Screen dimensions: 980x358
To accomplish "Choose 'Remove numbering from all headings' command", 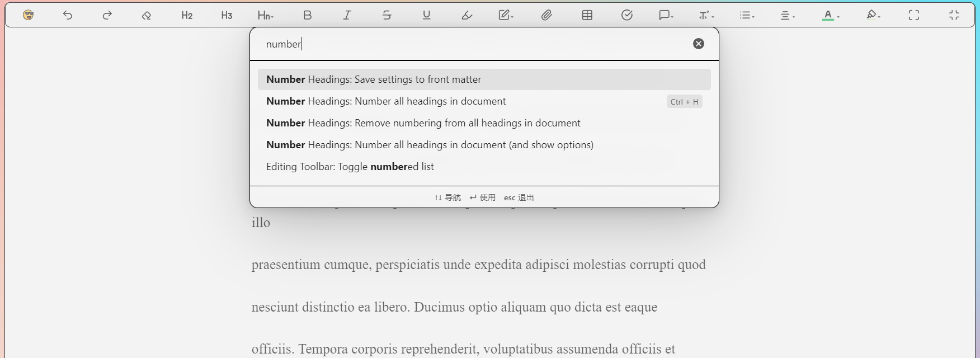I will (423, 123).
